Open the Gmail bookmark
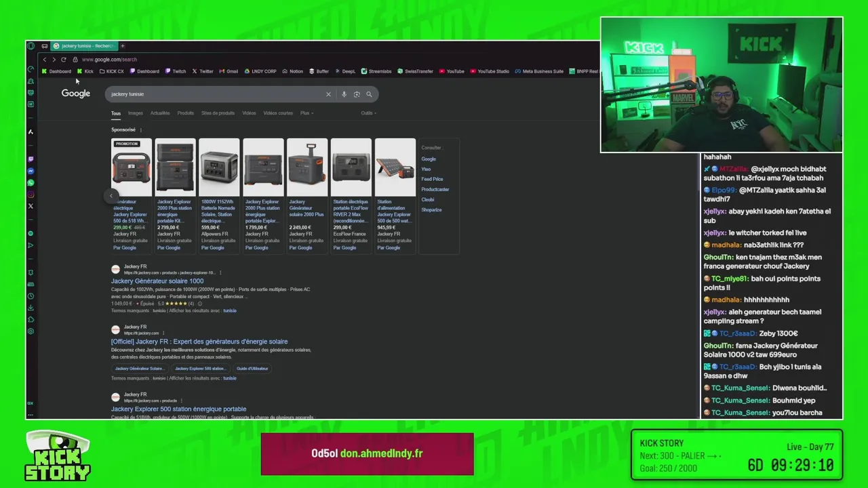The height and width of the screenshot is (488, 868). tap(229, 71)
